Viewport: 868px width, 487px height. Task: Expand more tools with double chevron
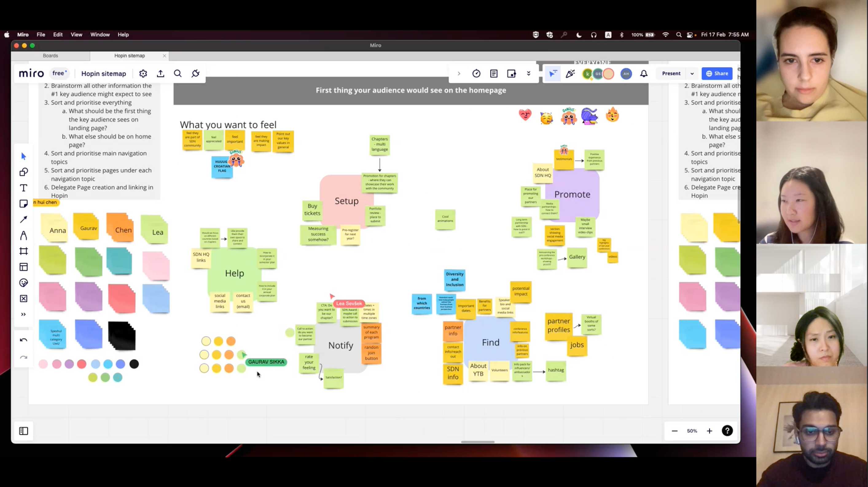(x=23, y=314)
